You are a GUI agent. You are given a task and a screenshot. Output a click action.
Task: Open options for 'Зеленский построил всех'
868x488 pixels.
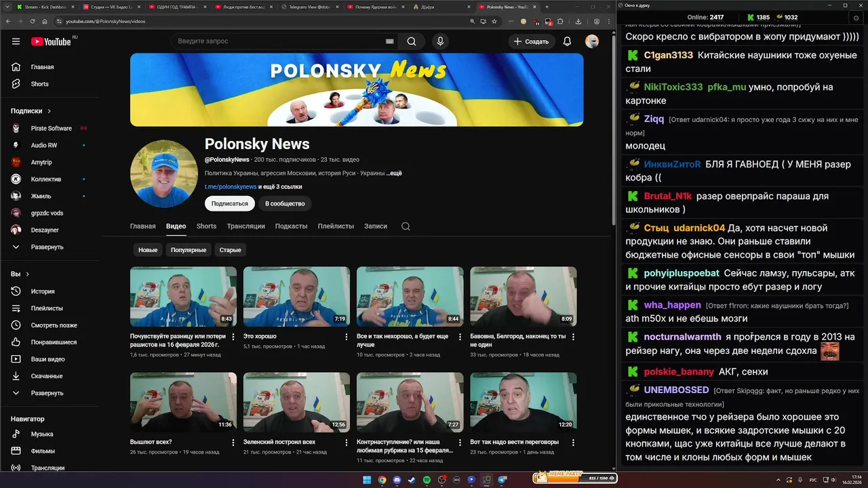coord(347,443)
